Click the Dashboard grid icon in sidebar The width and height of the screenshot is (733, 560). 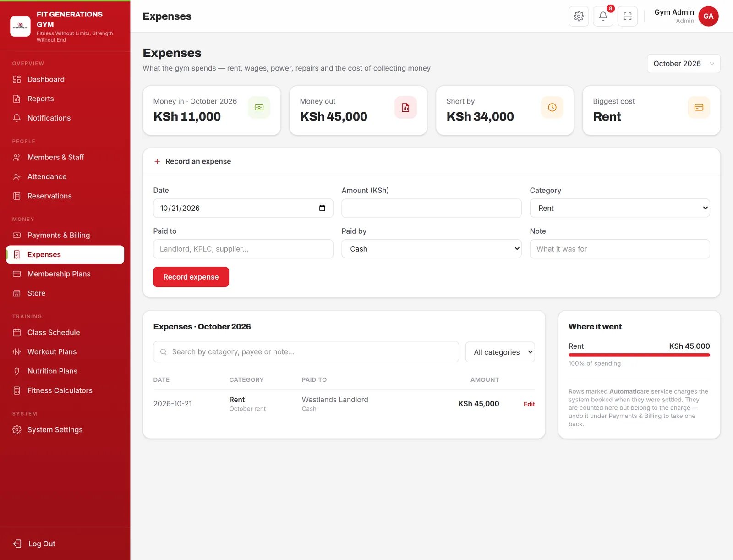17,79
